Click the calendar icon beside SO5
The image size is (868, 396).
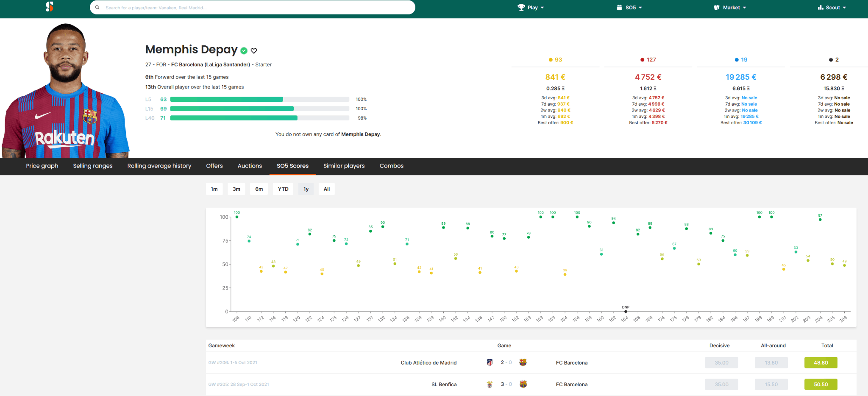pos(619,8)
